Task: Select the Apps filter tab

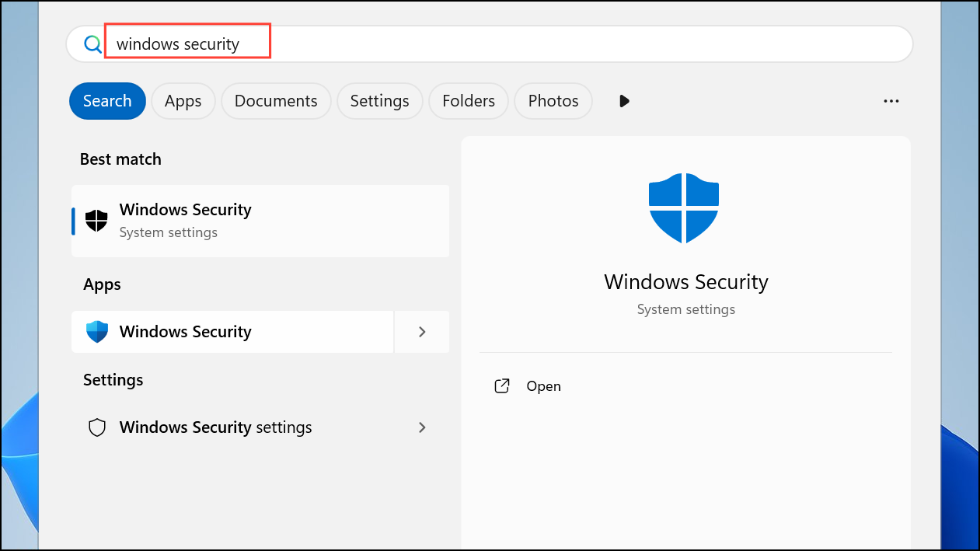Action: click(x=183, y=101)
